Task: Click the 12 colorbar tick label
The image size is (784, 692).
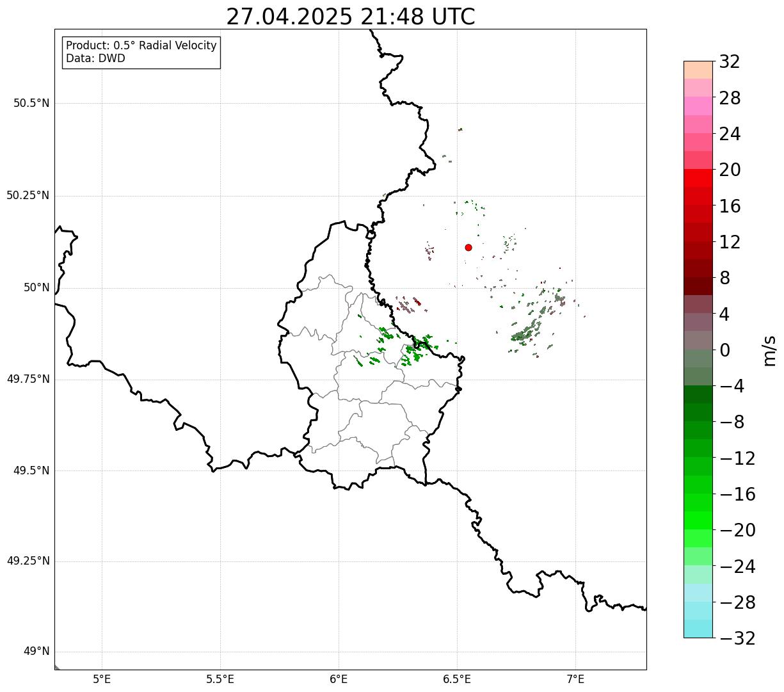Action: click(x=730, y=242)
